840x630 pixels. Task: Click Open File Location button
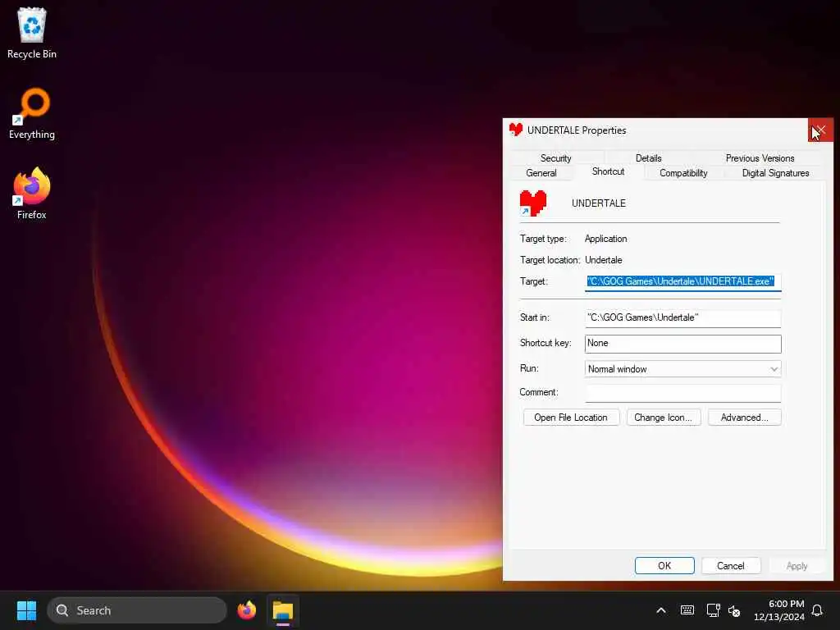click(571, 418)
